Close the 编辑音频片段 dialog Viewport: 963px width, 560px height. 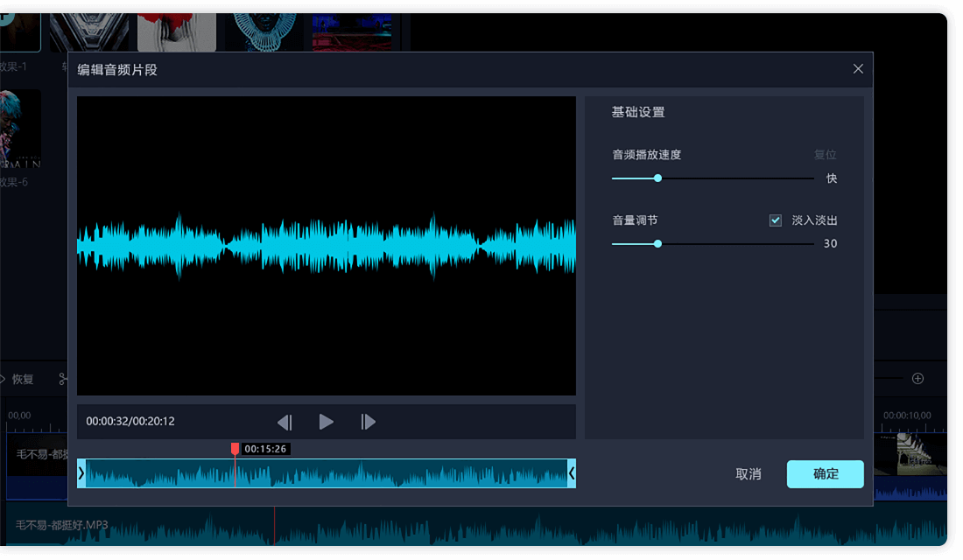coord(858,69)
